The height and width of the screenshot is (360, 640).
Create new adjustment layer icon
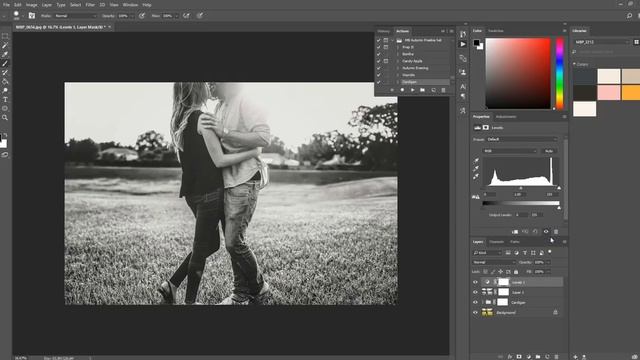[x=529, y=357]
